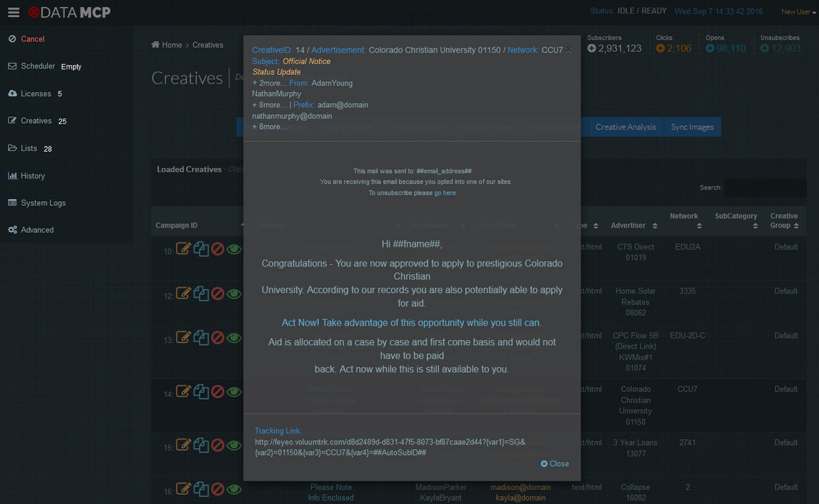Preview creative 12 eye icon
Screen dimensions: 819x504
[x=234, y=294]
